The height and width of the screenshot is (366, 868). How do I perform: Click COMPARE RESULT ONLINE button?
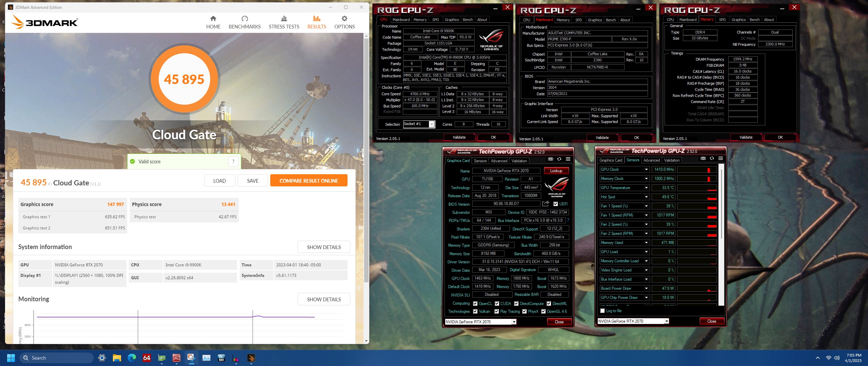[x=309, y=181]
